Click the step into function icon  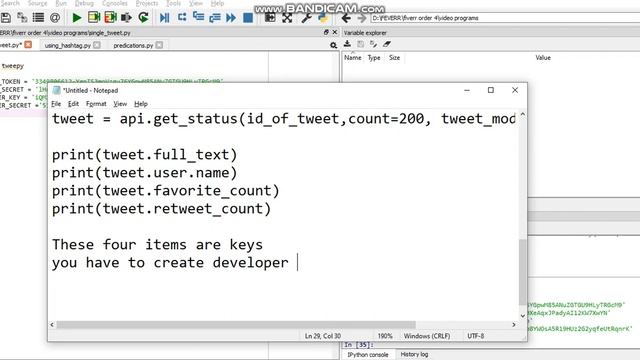click(198, 17)
